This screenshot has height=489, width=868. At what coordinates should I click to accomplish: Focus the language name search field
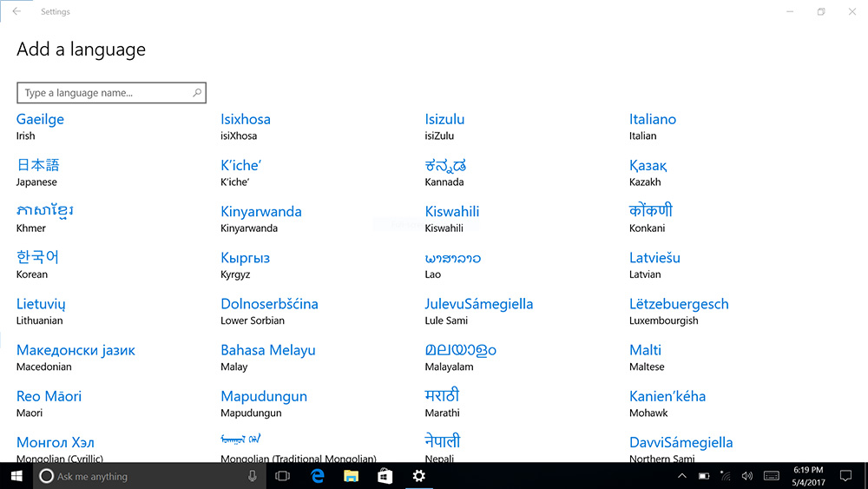tap(104, 93)
